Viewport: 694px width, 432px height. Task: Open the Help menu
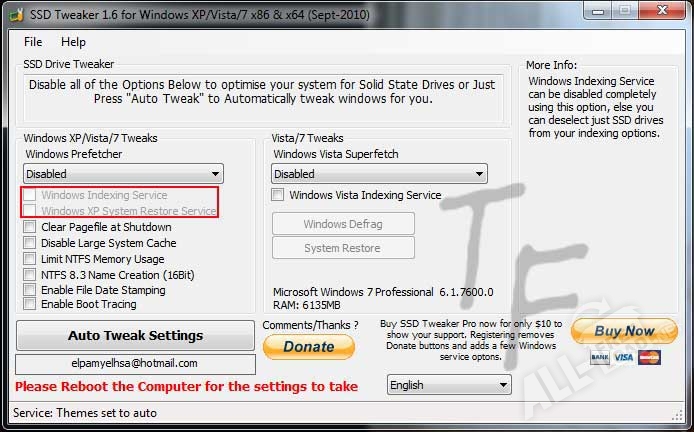click(x=73, y=42)
